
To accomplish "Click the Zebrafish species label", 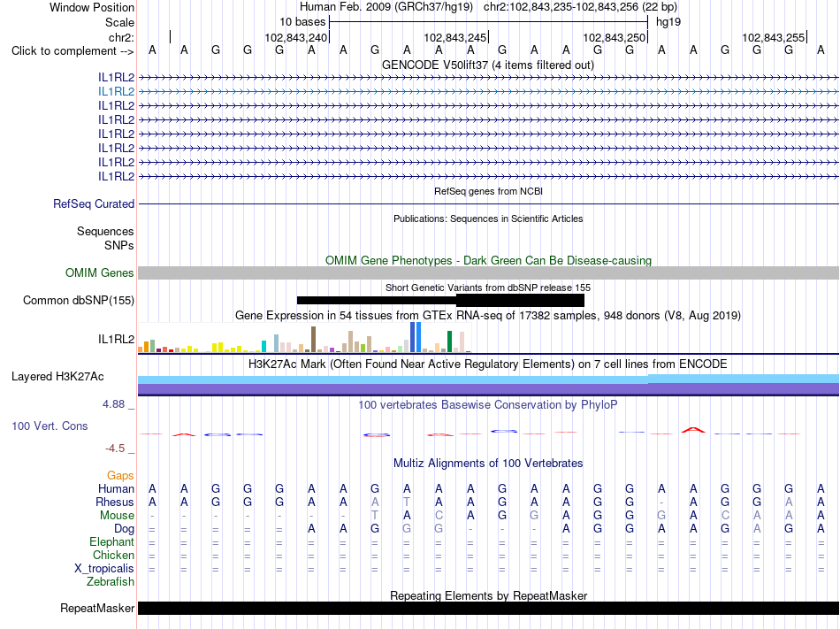I will (x=111, y=581).
